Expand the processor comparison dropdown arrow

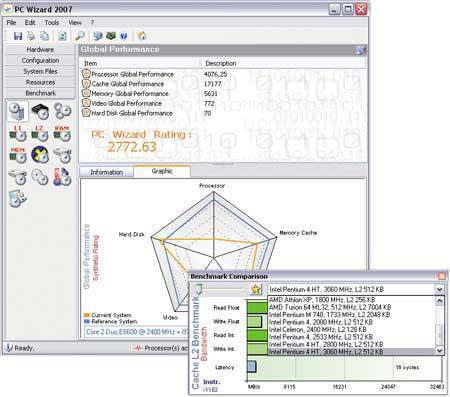(x=440, y=289)
